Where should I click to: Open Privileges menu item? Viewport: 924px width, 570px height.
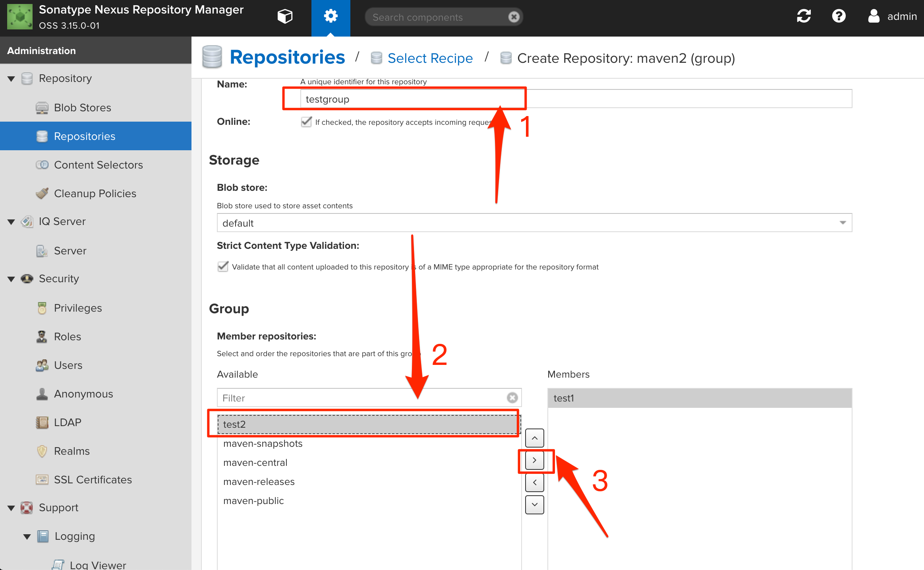[x=95, y=308]
